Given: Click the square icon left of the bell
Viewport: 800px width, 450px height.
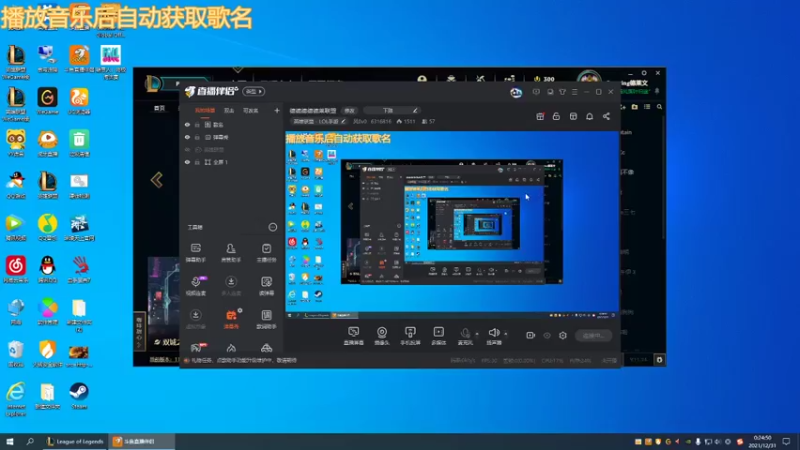Looking at the screenshot, I should pos(573,116).
